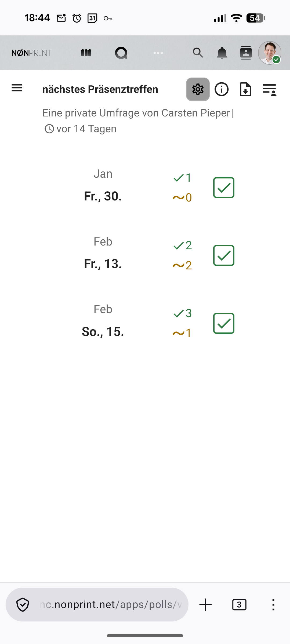Open notifications bell
This screenshot has width=290, height=644.
point(222,53)
